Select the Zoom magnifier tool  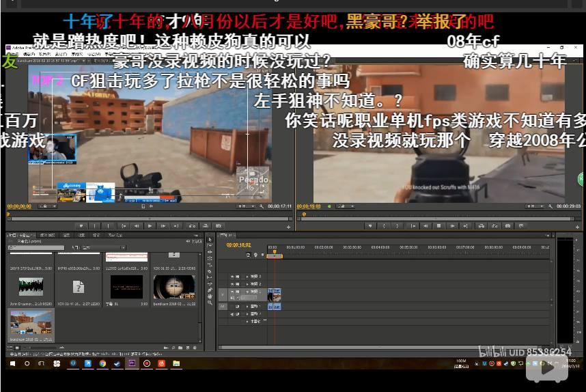(210, 303)
